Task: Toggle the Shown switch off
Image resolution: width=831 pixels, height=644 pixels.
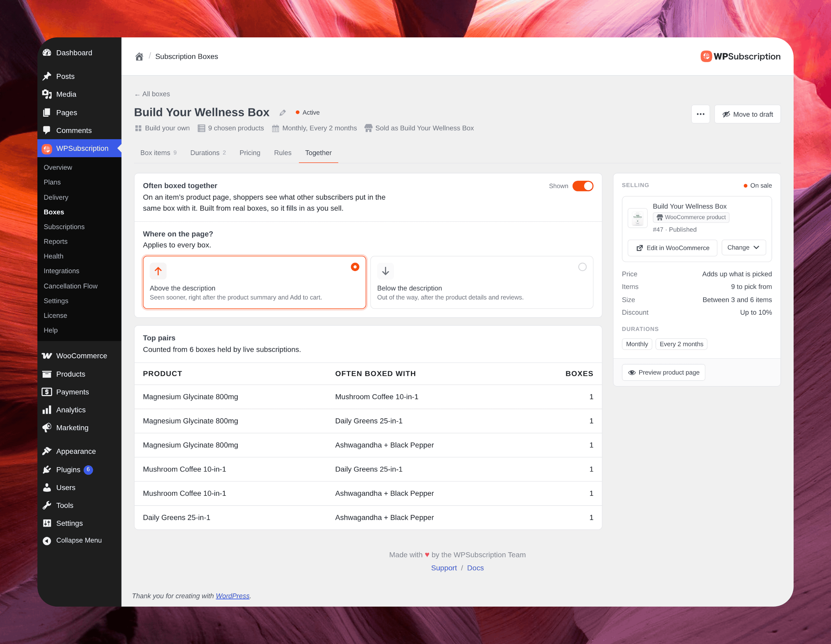Action: tap(582, 186)
